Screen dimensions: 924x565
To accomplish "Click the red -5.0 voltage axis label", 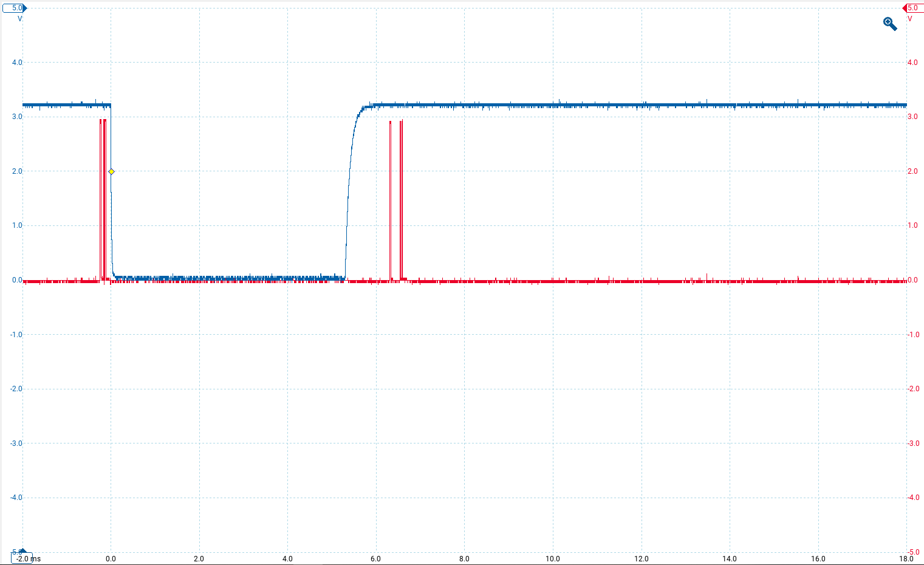I will pyautogui.click(x=913, y=552).
